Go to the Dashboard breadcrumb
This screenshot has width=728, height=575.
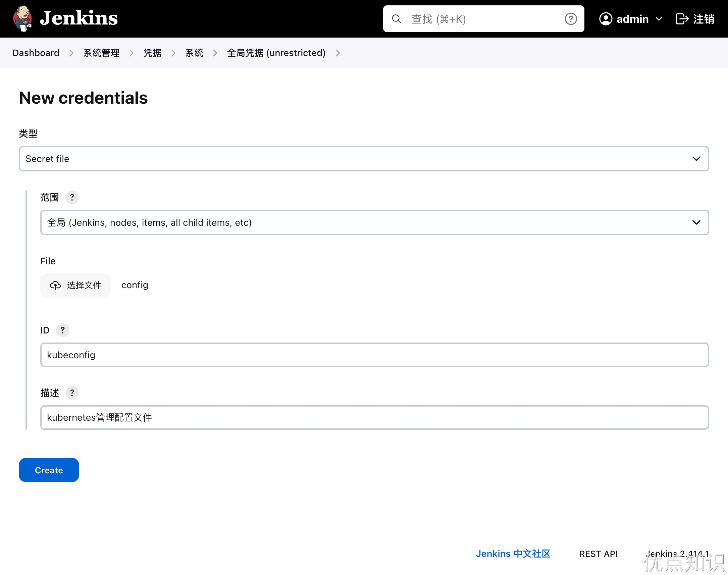[x=36, y=53]
